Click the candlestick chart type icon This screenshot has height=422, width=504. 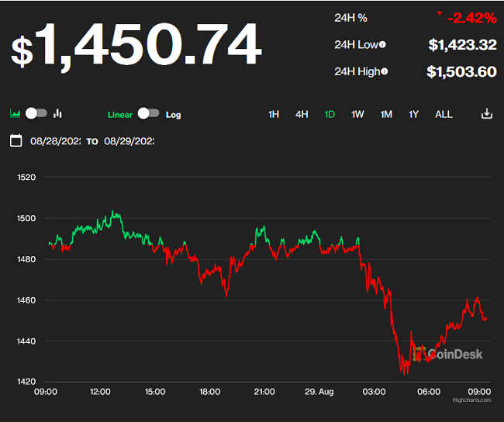[x=57, y=114]
